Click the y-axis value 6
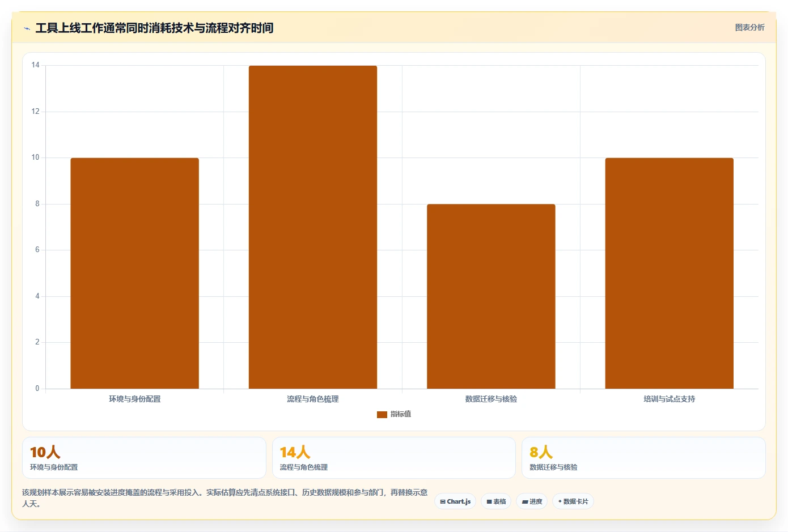 click(37, 250)
